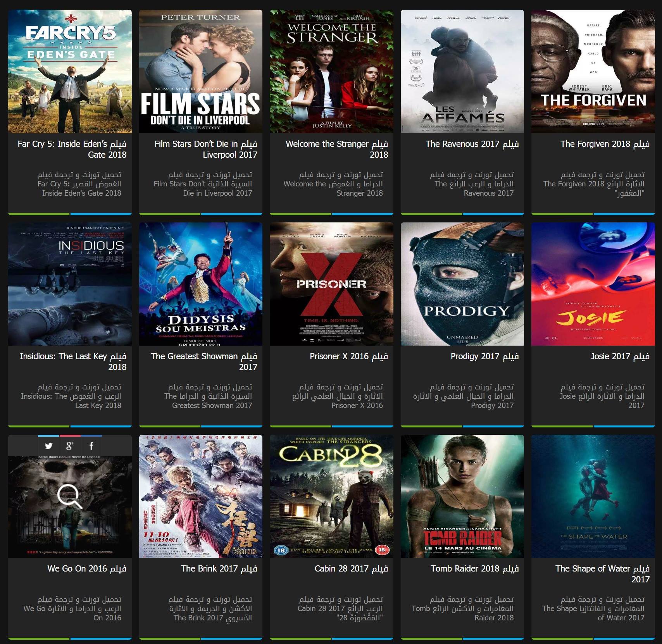Viewport: 662px width, 644px height.
Task: Click the description text under Prisoner X 2016
Action: 338,396
